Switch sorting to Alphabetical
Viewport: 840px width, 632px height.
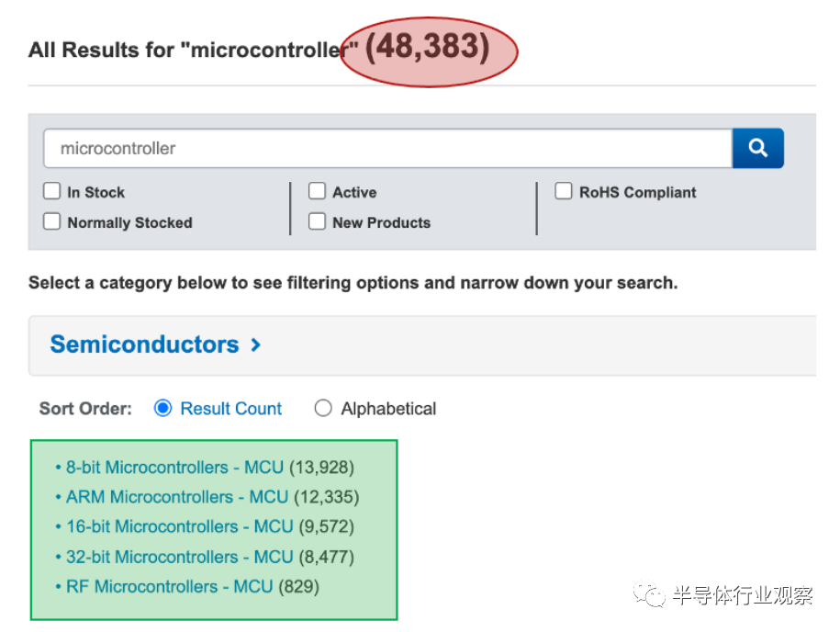[323, 408]
